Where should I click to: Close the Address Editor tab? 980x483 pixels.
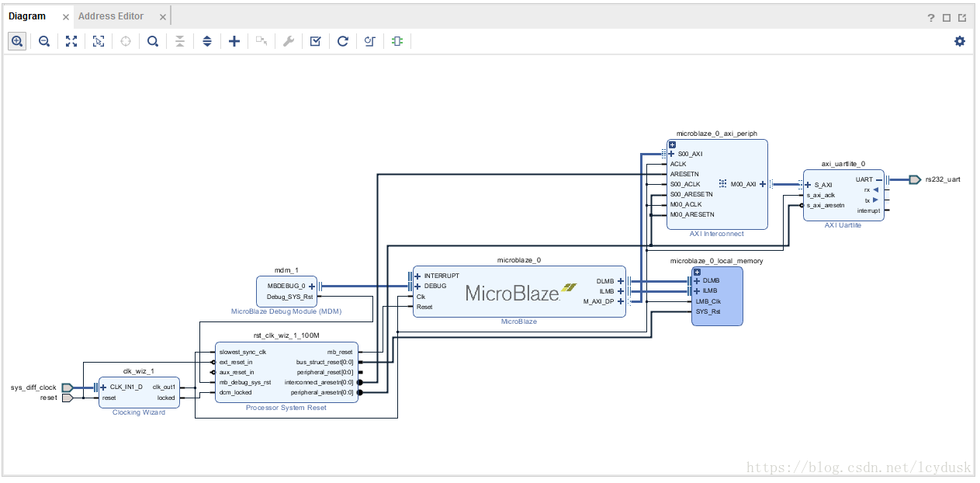pos(162,17)
